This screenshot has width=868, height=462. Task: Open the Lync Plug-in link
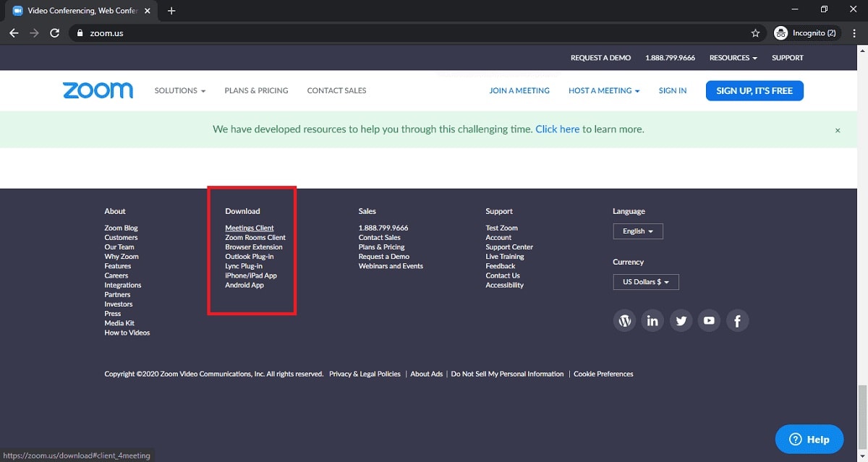click(244, 266)
